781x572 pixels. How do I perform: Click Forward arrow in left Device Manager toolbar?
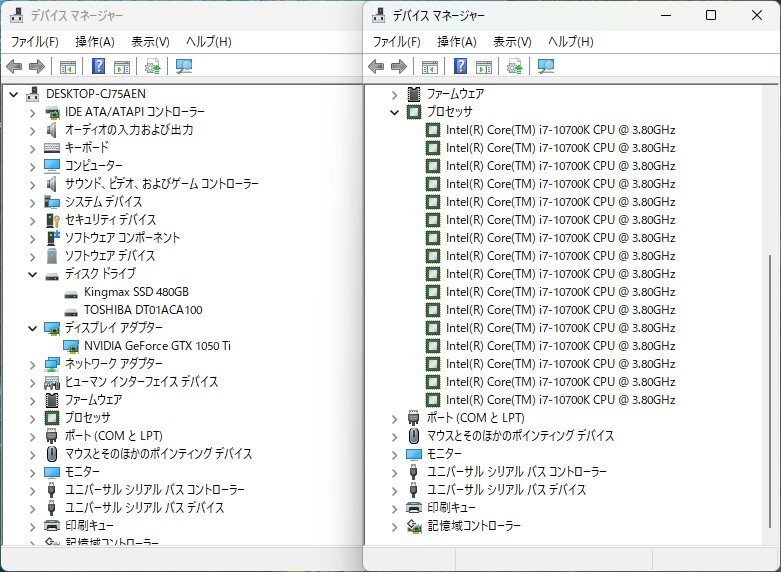coord(37,66)
